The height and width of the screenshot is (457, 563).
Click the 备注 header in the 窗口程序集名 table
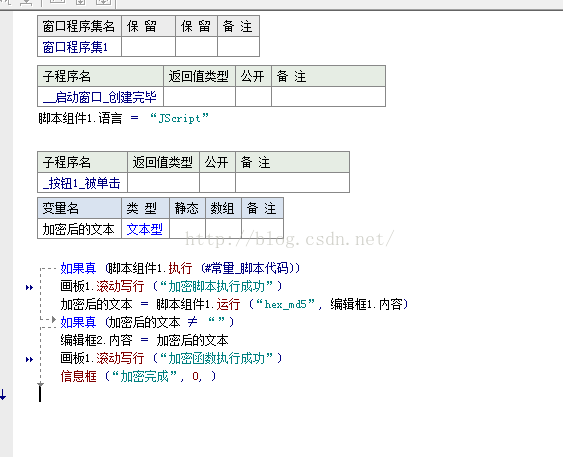(238, 26)
